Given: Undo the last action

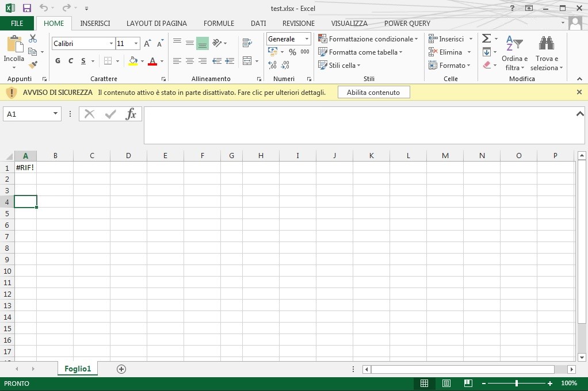Looking at the screenshot, I should pos(44,8).
